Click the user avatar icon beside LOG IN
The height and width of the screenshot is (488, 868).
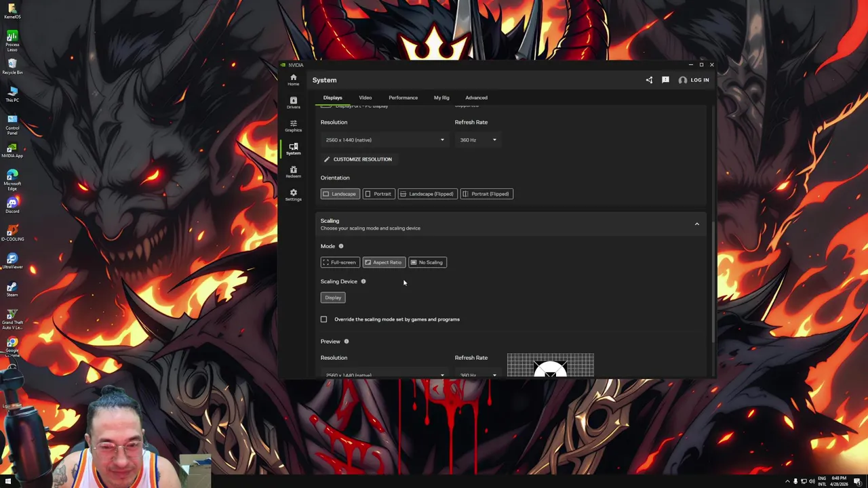682,80
